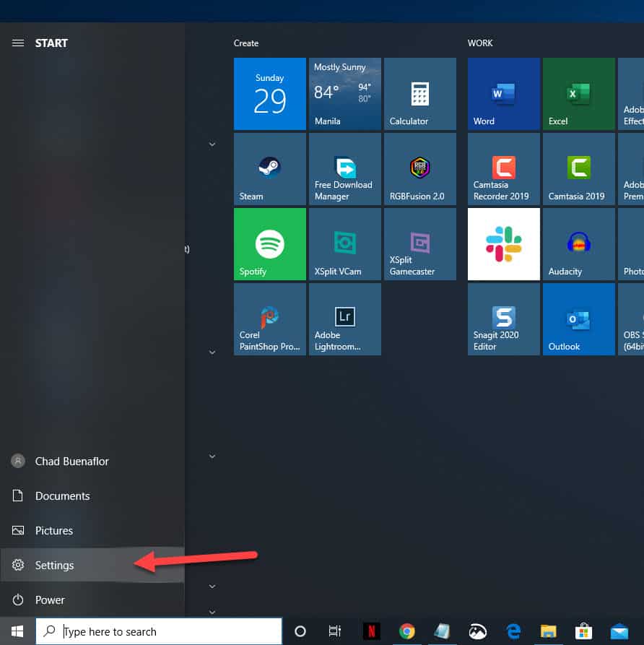
Task: Expand the app list chevron beside Chad Buenaflor
Action: coord(212,456)
